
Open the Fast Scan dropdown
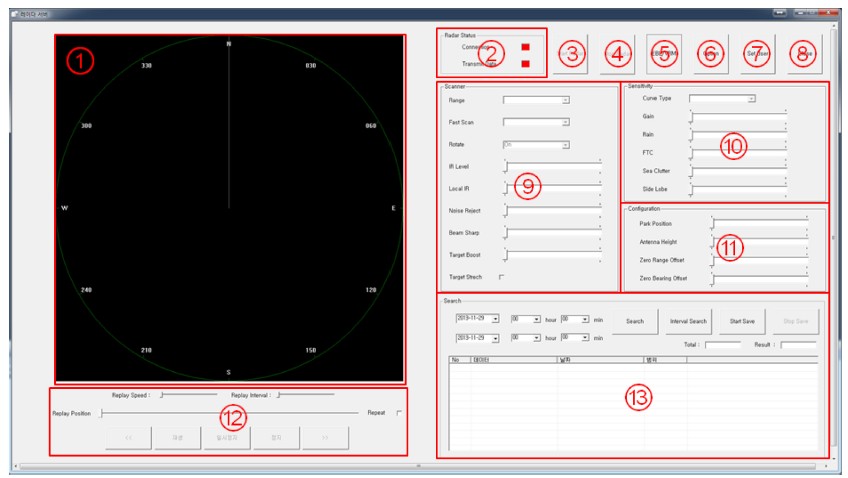click(x=536, y=122)
